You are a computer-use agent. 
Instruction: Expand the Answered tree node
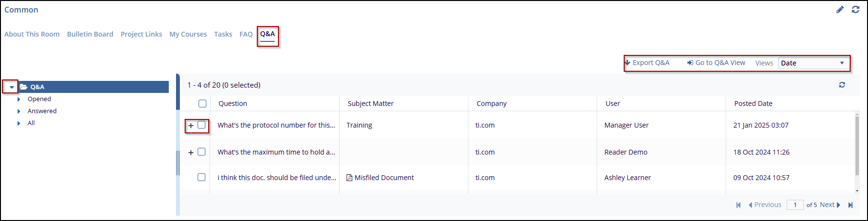[x=19, y=111]
